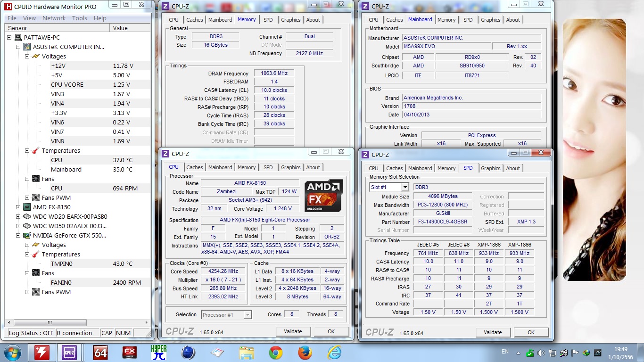The width and height of the screenshot is (644, 362).
Task: Click the AMD FX Unlocked logo in CPU-Z
Action: (x=323, y=196)
